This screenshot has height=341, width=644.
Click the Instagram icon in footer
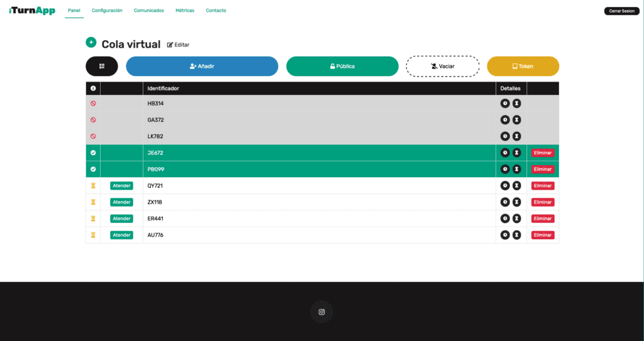pos(321,312)
